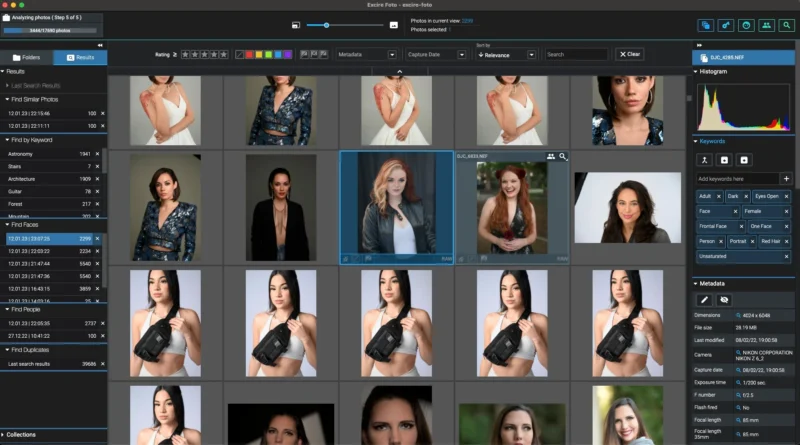This screenshot has width=800, height=445.
Task: Open the find similar photos tool
Action: pyautogui.click(x=706, y=25)
